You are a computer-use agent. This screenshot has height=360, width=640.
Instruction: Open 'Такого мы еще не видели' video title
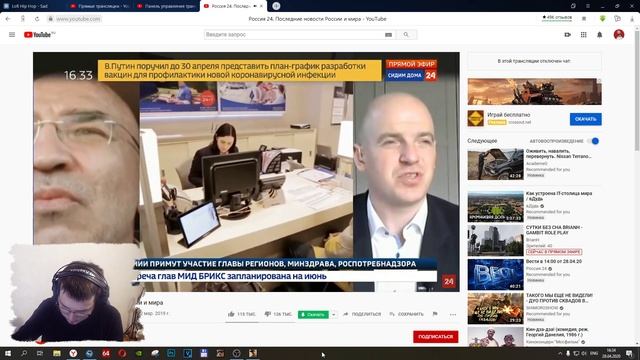pyautogui.click(x=559, y=298)
